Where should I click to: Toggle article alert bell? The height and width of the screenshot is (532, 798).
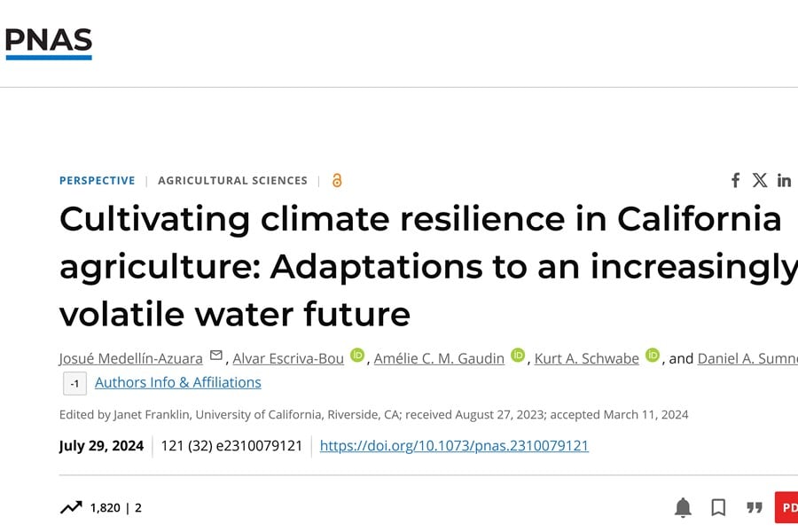[683, 507]
